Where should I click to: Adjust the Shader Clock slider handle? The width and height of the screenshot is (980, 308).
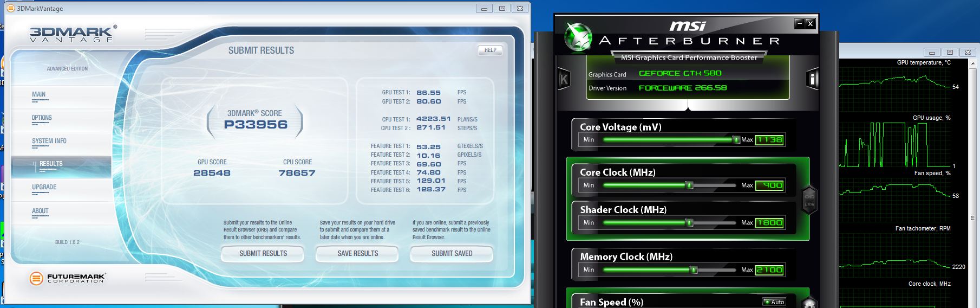[689, 223]
